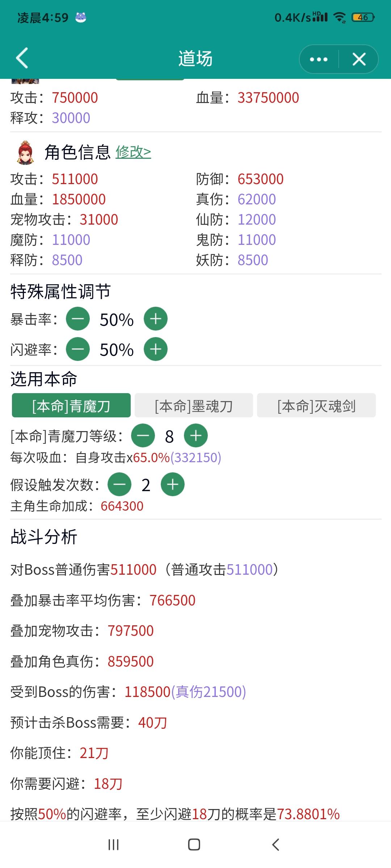This screenshot has height=868, width=391.
Task: Select the [本命]青魔刀 option
Action: point(71,405)
